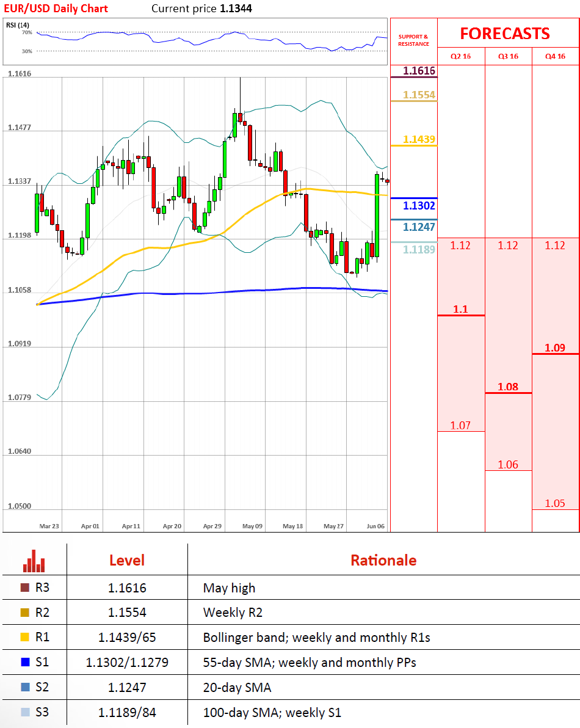
Task: Click the '1.1247' level cell in table
Action: 127,688
